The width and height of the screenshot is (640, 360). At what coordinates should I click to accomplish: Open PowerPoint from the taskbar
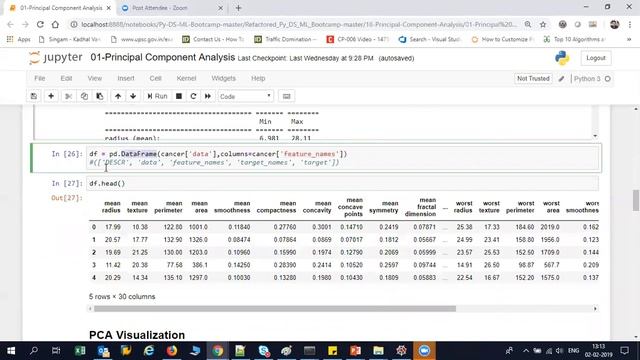click(356, 351)
